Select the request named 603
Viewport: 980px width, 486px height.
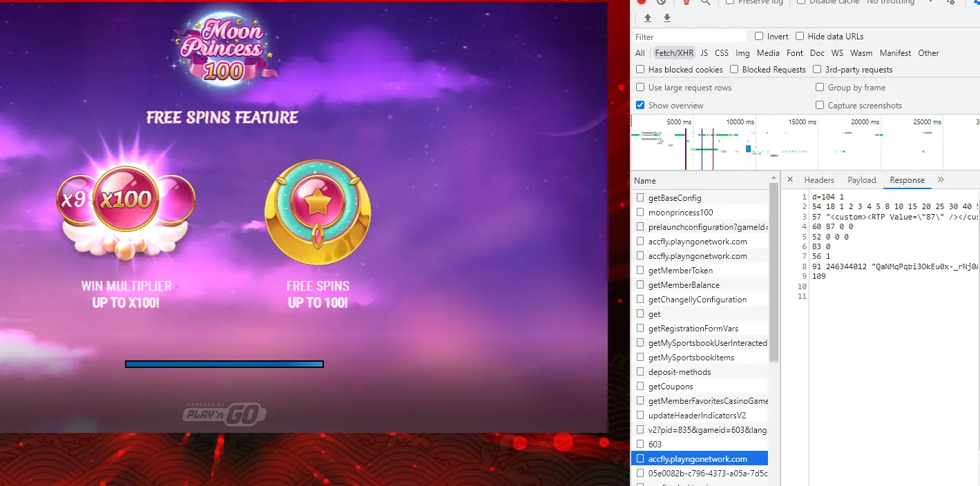(x=700, y=445)
